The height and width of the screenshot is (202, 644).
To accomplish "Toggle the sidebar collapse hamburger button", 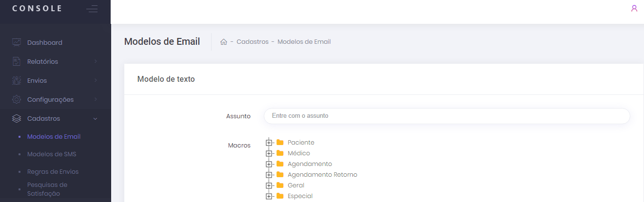I will 92,9.
